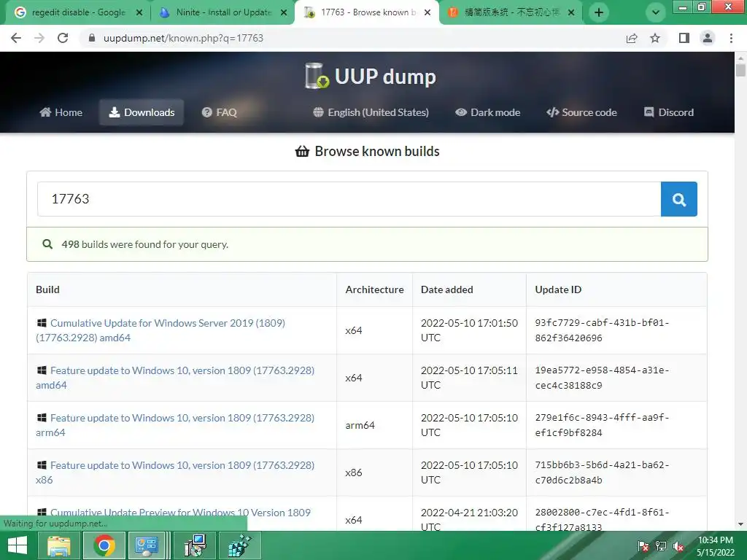Select Update ID 19ea5772-e958-4854-a31e-cec4c38188c9
The image size is (747, 560).
(602, 378)
